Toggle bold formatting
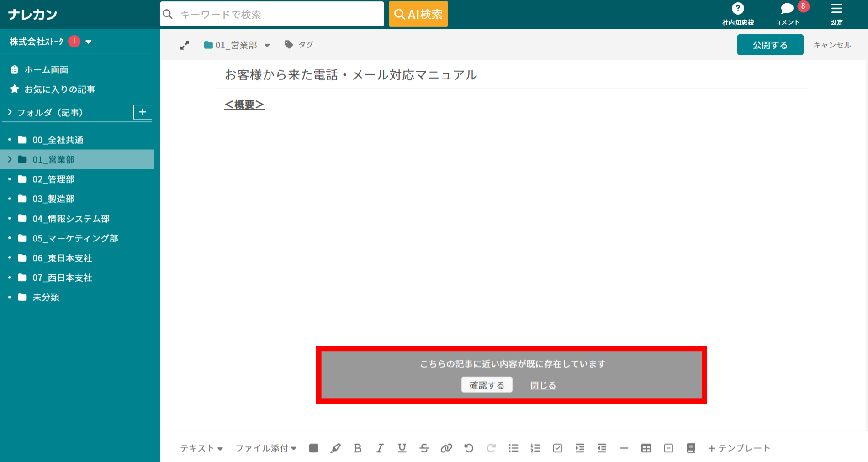 pos(358,448)
